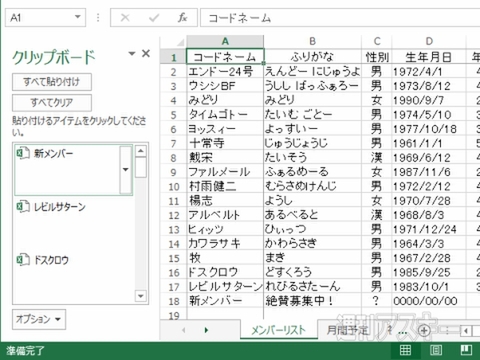Select row 1 header
The image size is (480, 360).
(173, 57)
